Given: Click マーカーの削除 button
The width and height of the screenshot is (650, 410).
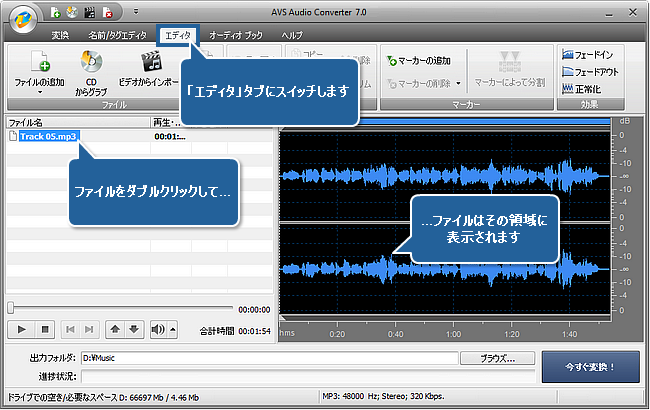Looking at the screenshot, I should pos(419,83).
